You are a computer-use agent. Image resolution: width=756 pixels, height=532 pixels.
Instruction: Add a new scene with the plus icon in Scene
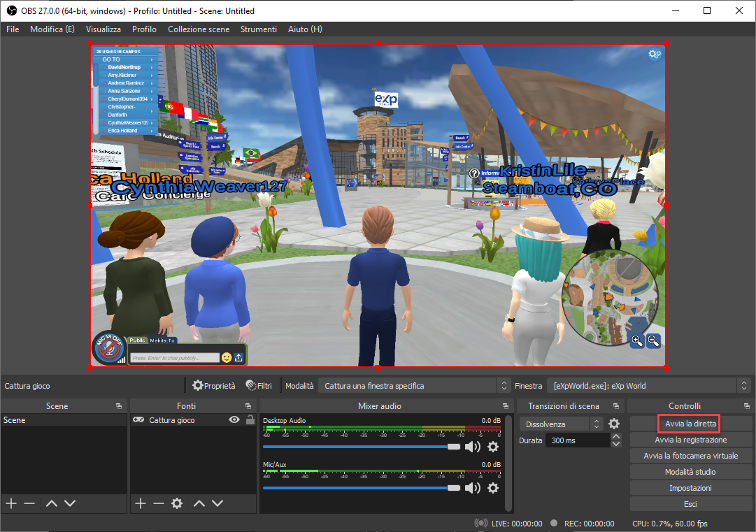click(x=10, y=503)
